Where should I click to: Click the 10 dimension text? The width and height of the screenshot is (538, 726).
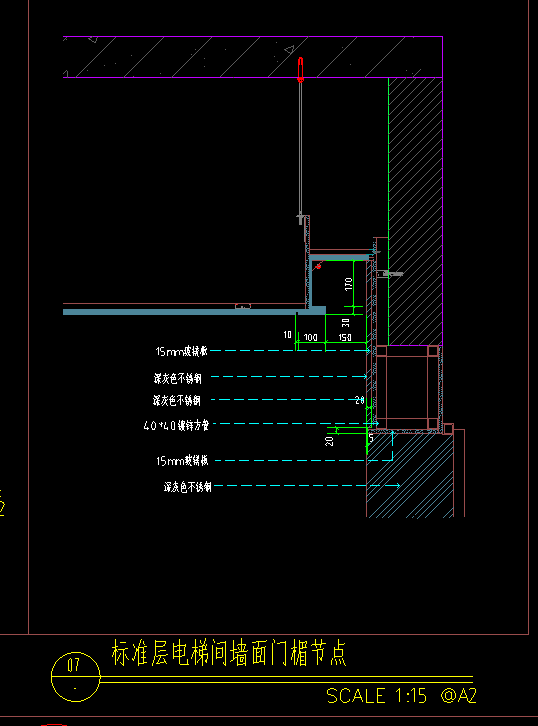pyautogui.click(x=288, y=334)
